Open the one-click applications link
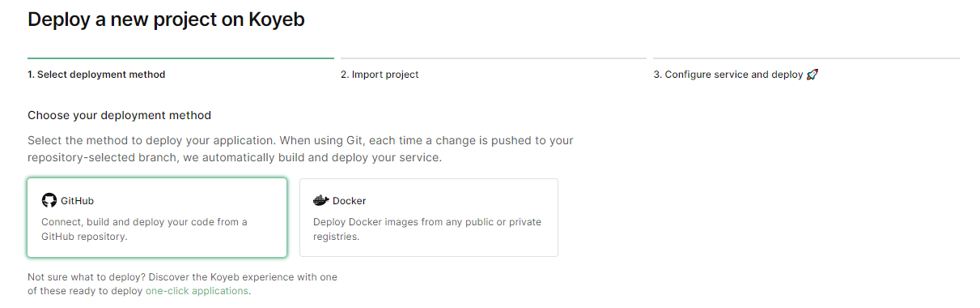980x308 pixels. 197,290
